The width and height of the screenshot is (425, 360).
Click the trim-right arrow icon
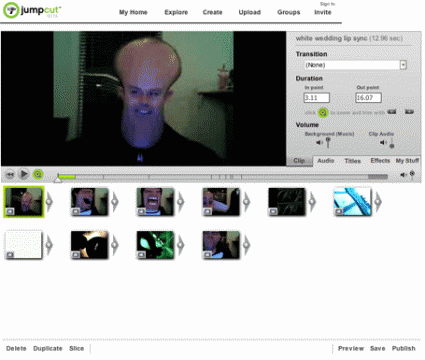(x=409, y=112)
